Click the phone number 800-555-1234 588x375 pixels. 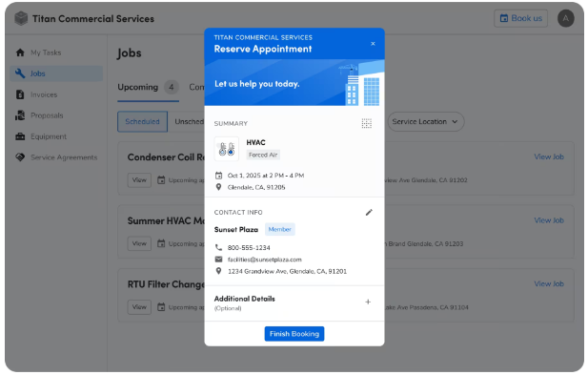point(249,248)
